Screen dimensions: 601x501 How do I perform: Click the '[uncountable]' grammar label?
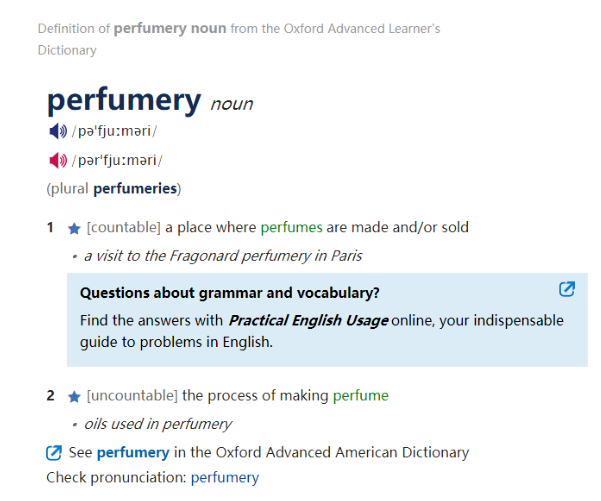click(132, 395)
